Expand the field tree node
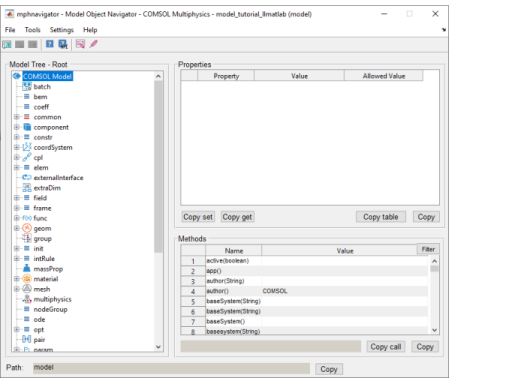512x378 pixels. click(x=16, y=198)
